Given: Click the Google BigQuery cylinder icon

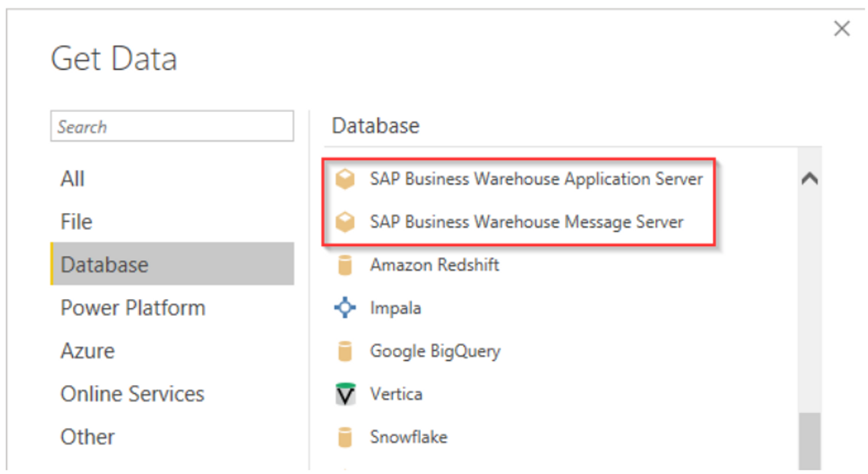Looking at the screenshot, I should pyautogui.click(x=345, y=351).
